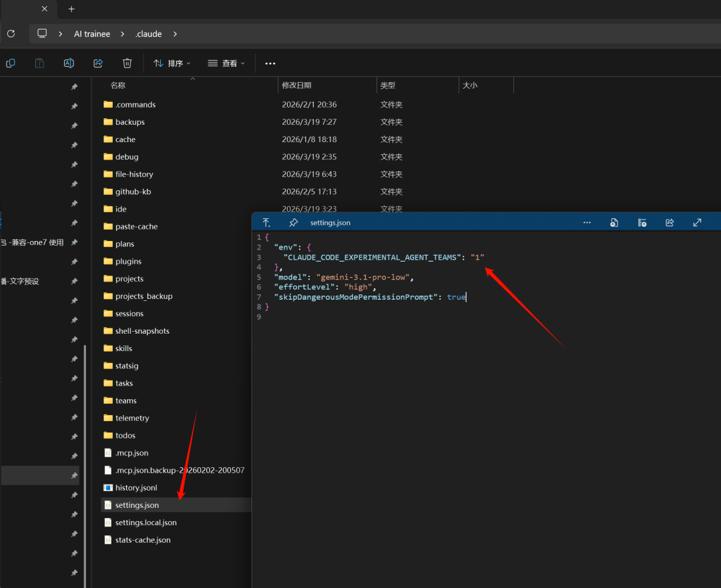721x588 pixels.
Task: Open the three-dot menu in the preview header
Action: 587,223
